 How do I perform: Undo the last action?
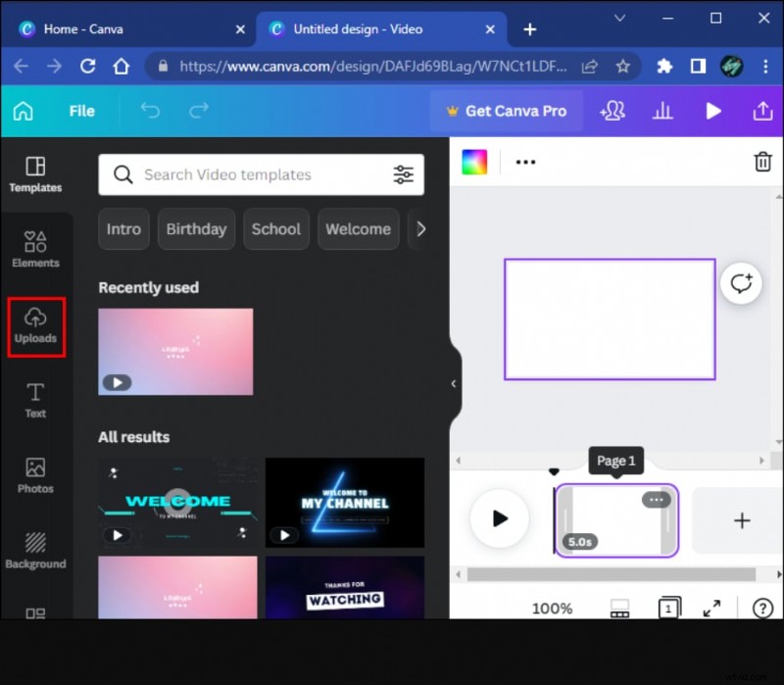150,111
